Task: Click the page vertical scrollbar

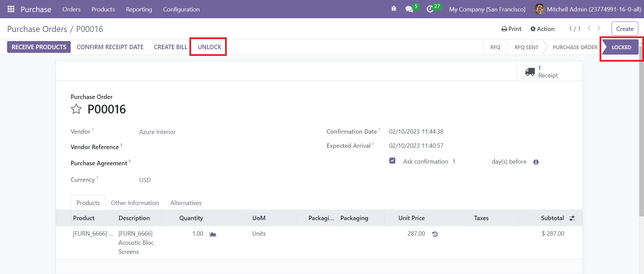Action: pyautogui.click(x=641, y=131)
